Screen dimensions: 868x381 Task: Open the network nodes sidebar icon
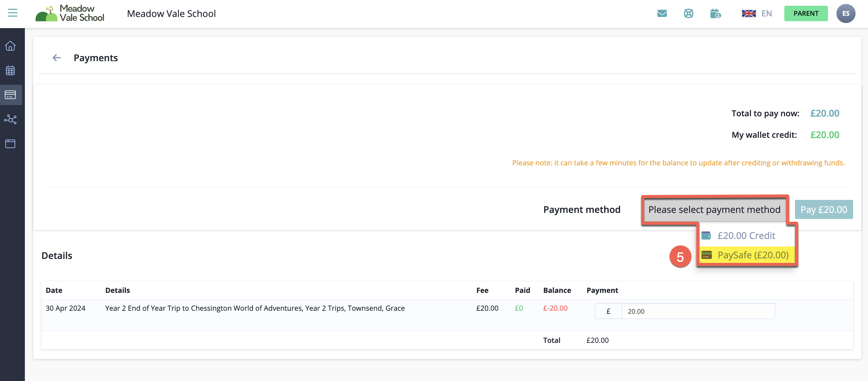10,120
